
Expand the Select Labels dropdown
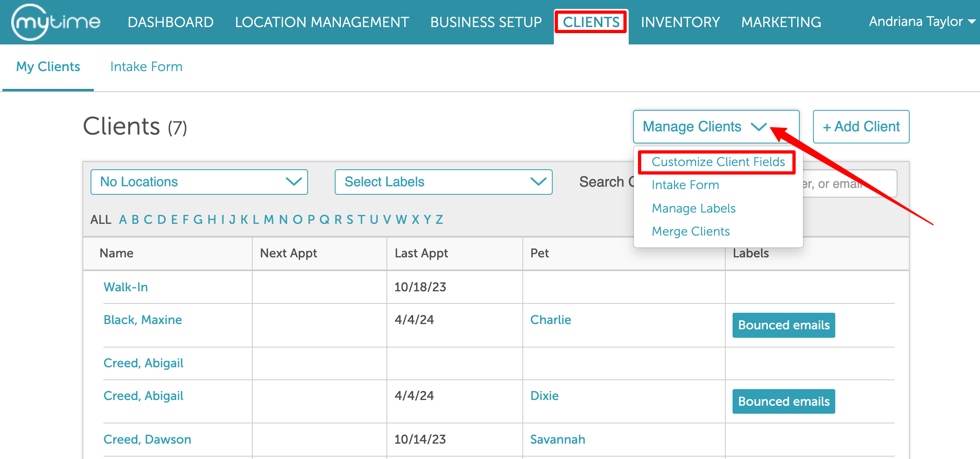click(x=444, y=182)
